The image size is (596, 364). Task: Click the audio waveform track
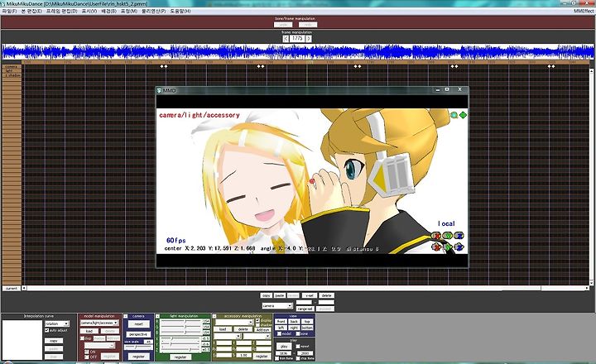click(x=297, y=51)
